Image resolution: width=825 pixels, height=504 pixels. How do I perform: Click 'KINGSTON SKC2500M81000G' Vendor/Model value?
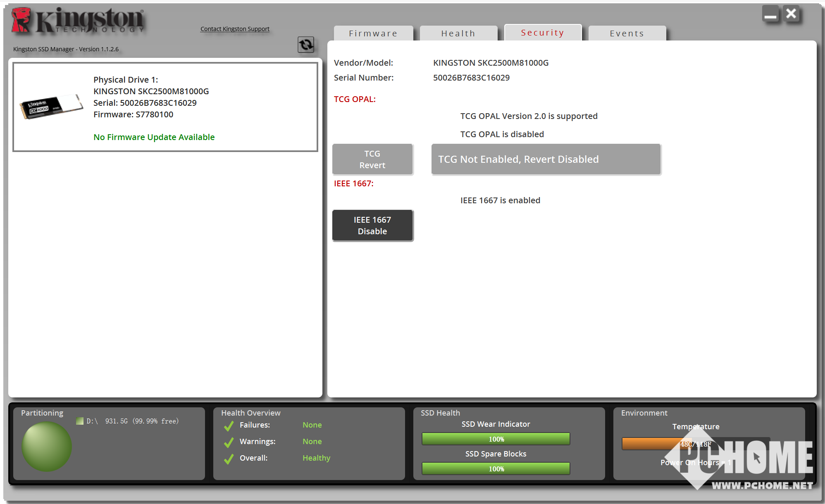[491, 63]
